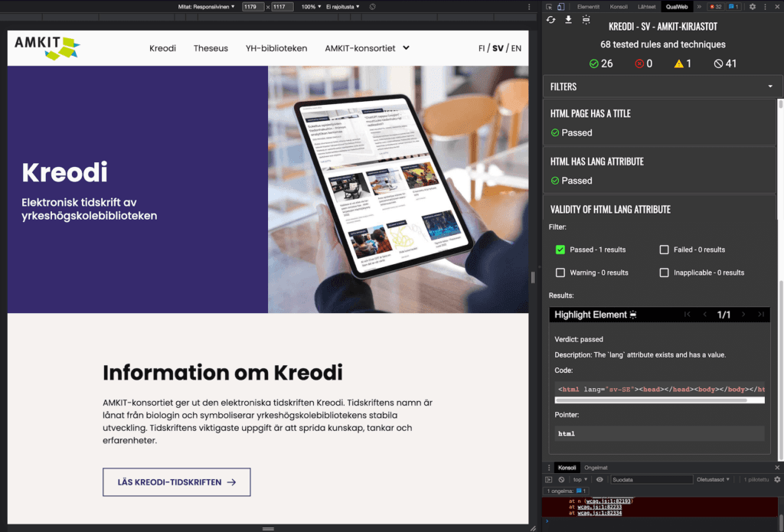The height and width of the screenshot is (532, 784).
Task: Open the Ongelmat tab in the drawer
Action: (596, 468)
